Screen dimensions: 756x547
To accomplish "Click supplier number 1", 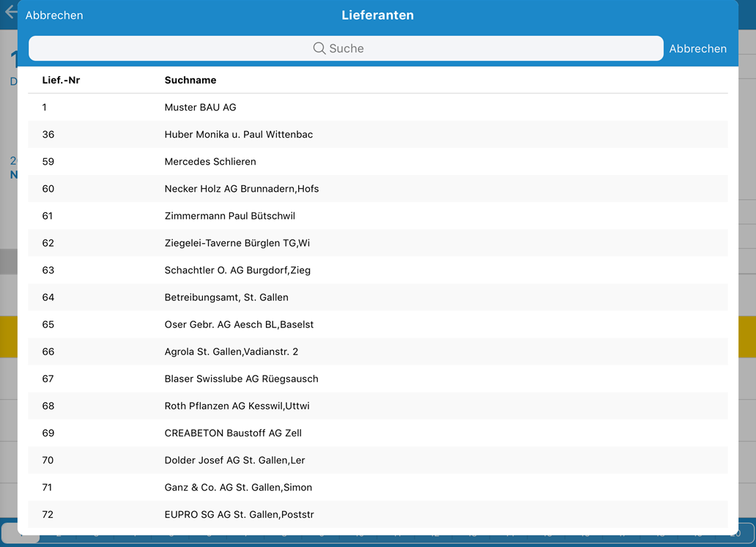I will (x=45, y=108).
